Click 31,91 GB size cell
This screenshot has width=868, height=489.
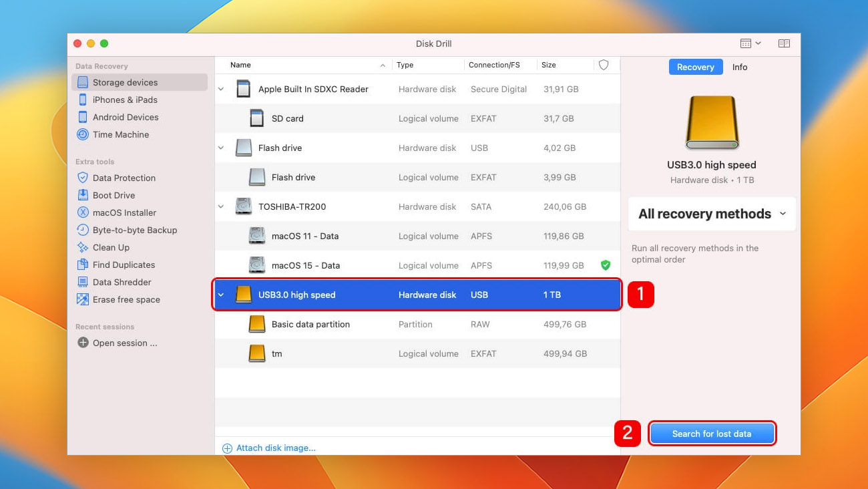pos(561,89)
